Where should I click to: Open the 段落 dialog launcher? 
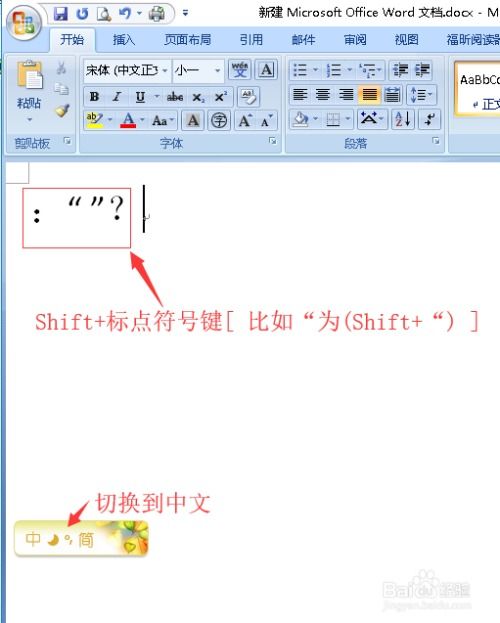coord(436,141)
